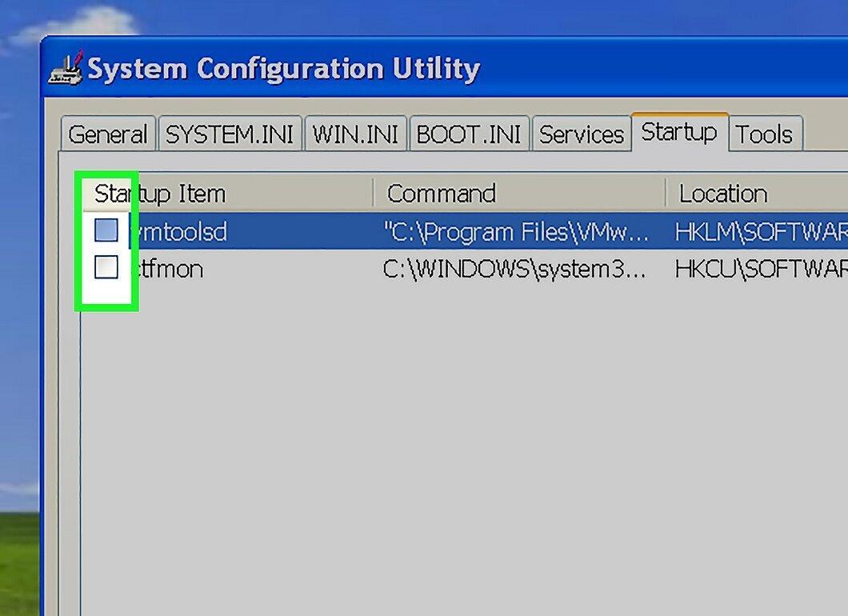This screenshot has width=848, height=616.
Task: Click the System Configuration Utility title bar text
Action: [x=284, y=69]
